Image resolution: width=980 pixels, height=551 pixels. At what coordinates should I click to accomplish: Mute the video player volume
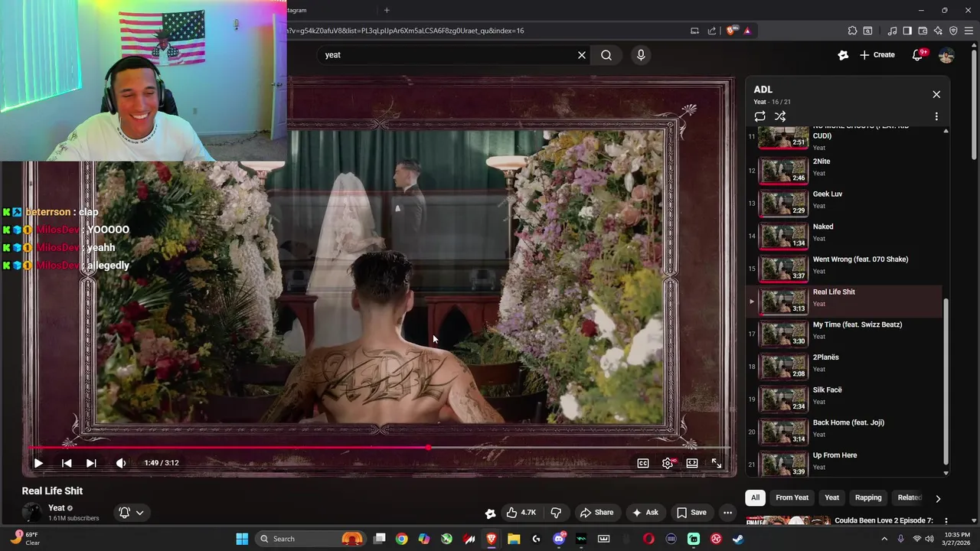click(x=120, y=463)
